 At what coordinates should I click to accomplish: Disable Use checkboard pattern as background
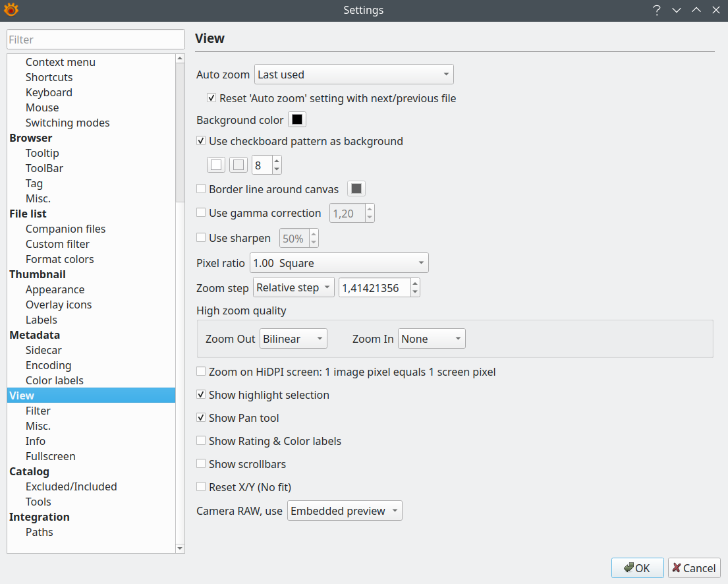tap(201, 141)
